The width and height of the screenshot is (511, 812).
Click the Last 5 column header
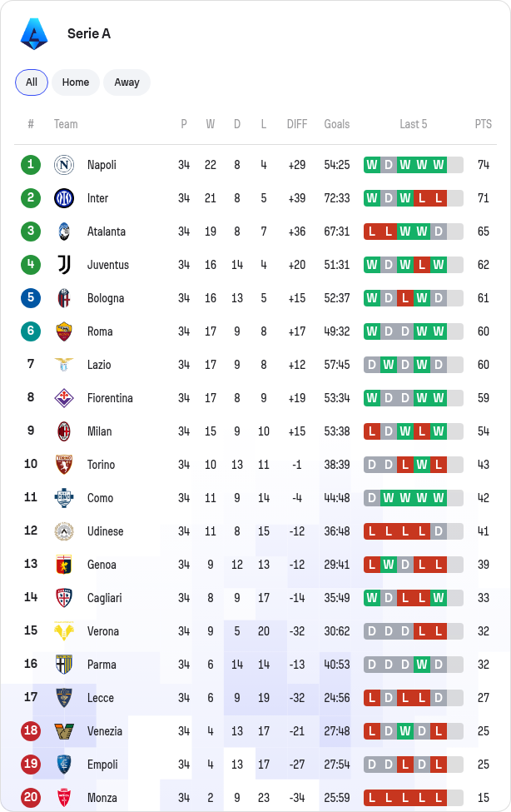click(x=413, y=124)
